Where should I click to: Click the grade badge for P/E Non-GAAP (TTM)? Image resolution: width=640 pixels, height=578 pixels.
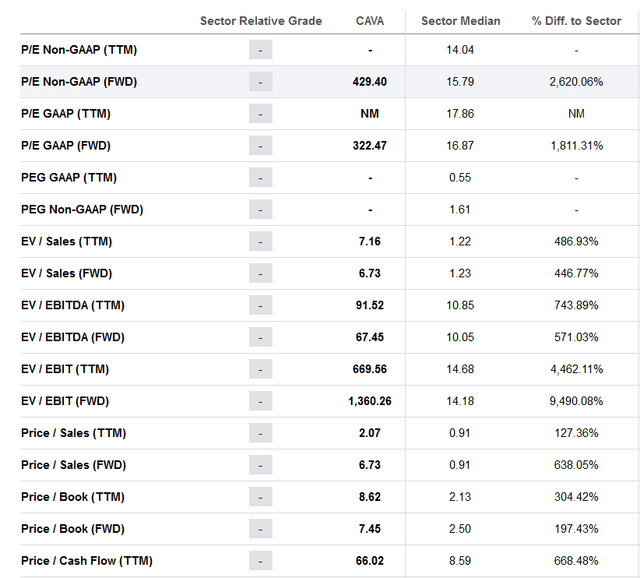pyautogui.click(x=260, y=50)
